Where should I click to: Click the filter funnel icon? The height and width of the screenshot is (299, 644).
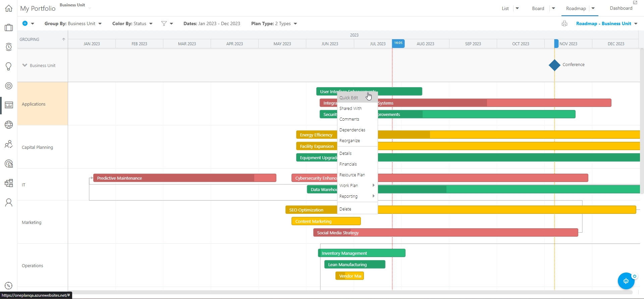point(164,23)
